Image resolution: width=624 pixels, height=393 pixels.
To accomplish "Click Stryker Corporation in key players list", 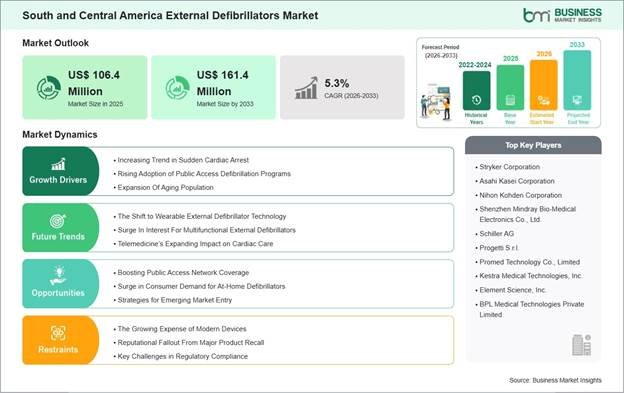I will (509, 167).
